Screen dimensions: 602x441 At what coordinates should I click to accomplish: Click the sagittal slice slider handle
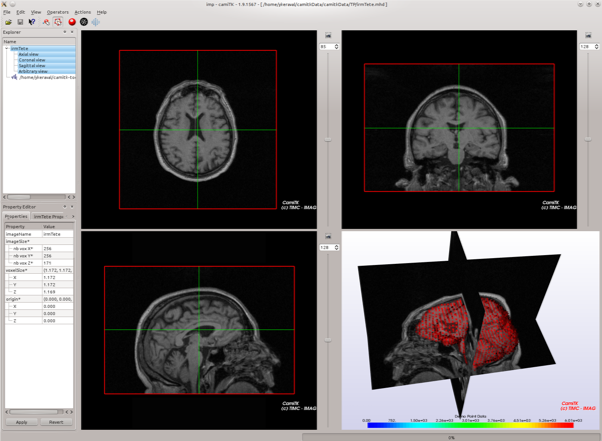(328, 340)
